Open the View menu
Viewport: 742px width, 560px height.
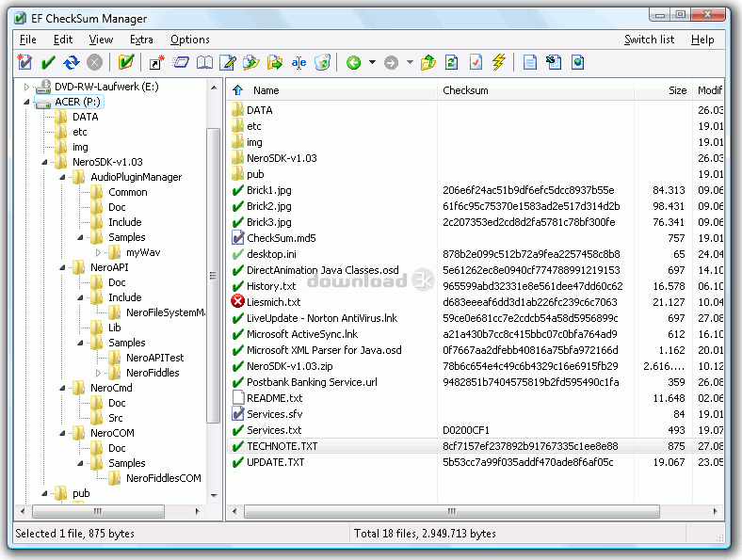tap(101, 40)
